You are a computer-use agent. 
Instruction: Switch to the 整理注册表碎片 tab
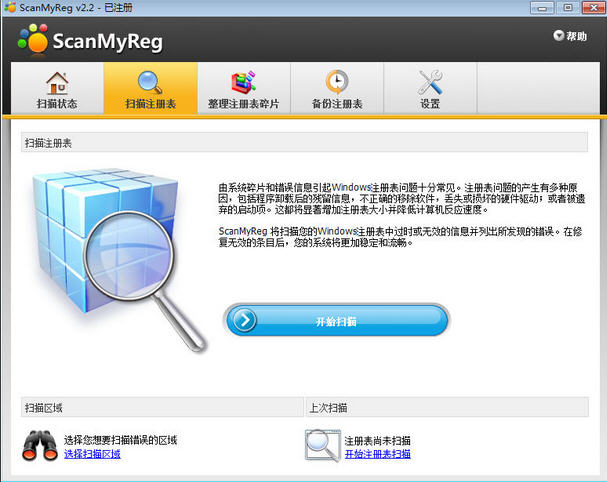pyautogui.click(x=243, y=104)
